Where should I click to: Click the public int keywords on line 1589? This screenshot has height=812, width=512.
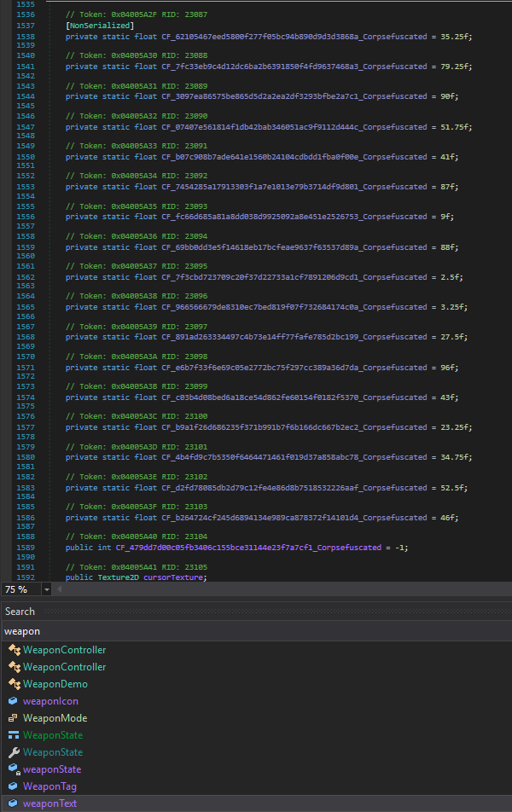(x=88, y=548)
